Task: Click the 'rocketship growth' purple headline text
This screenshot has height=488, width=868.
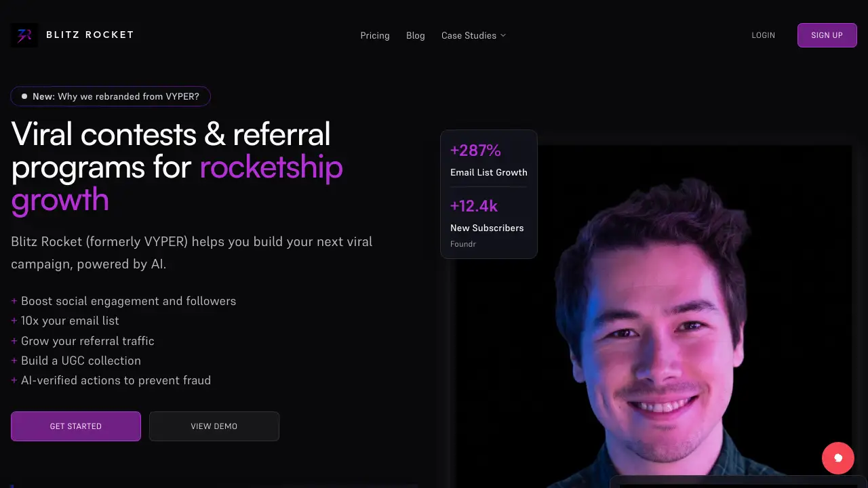Action: point(177,184)
